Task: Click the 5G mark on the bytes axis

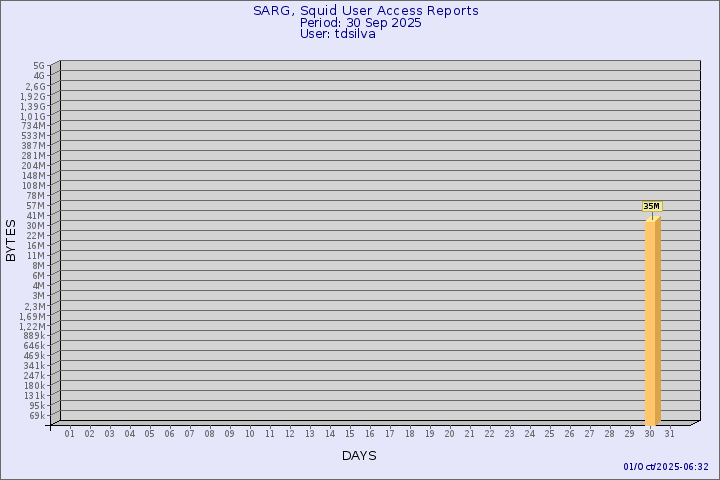Action: pyautogui.click(x=38, y=66)
